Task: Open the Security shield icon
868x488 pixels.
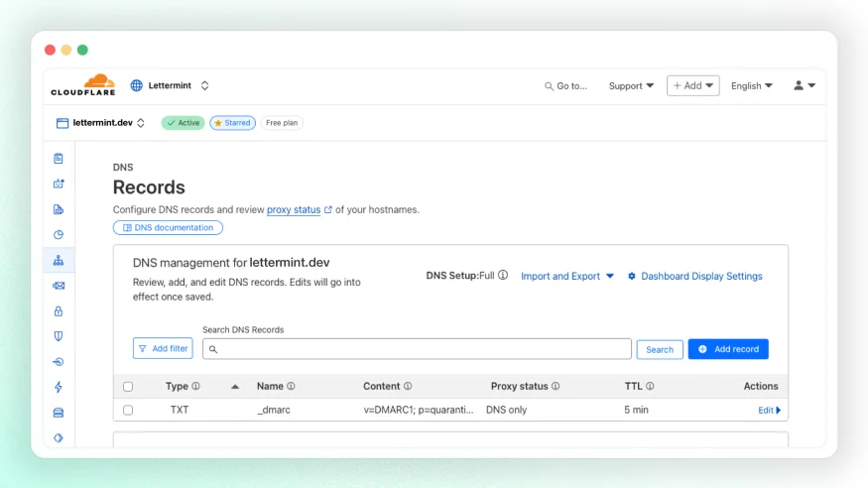Action: click(x=59, y=336)
